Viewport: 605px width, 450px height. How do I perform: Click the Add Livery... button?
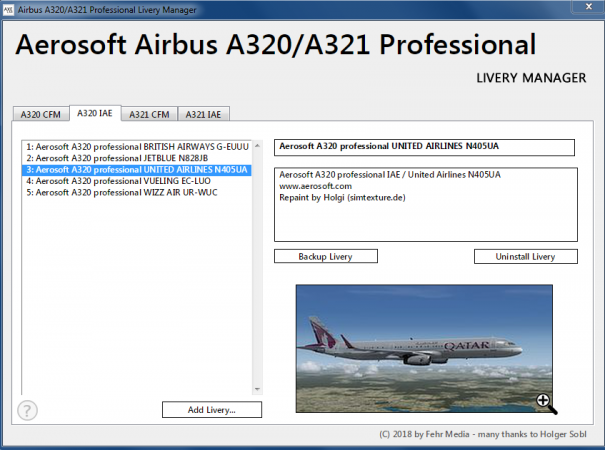pyautogui.click(x=212, y=410)
